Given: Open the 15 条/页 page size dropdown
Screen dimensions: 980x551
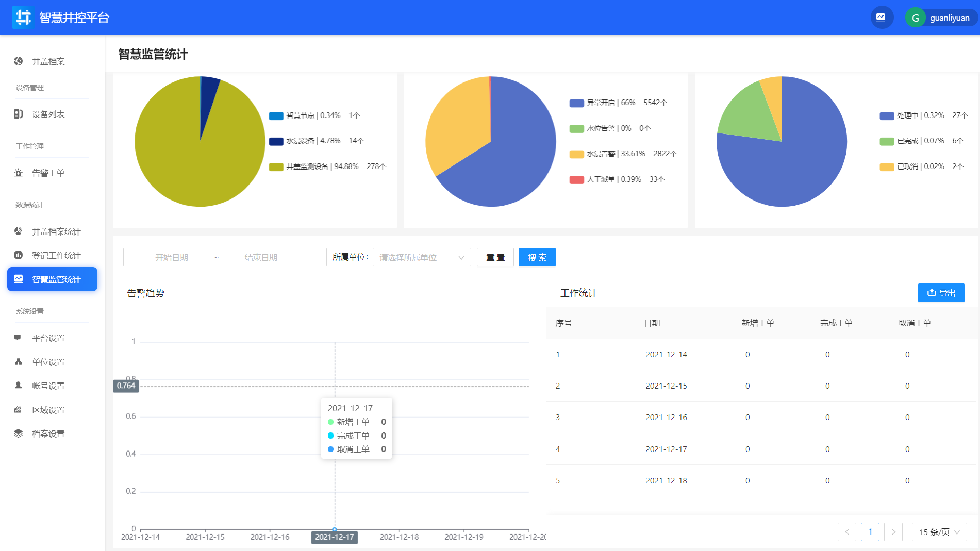Looking at the screenshot, I should (939, 532).
